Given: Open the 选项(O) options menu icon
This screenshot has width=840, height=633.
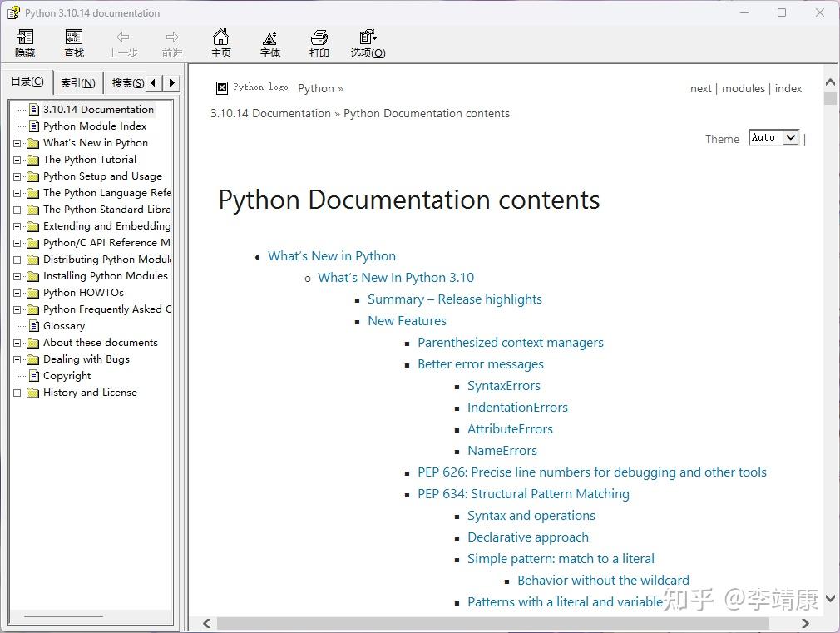Looking at the screenshot, I should (367, 42).
